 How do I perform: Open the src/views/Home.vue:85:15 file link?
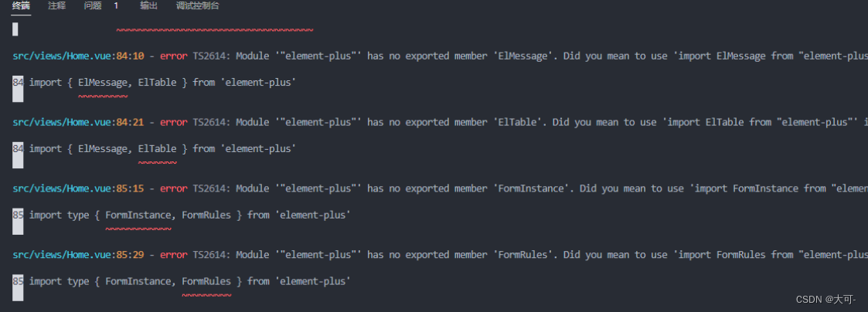(78, 188)
